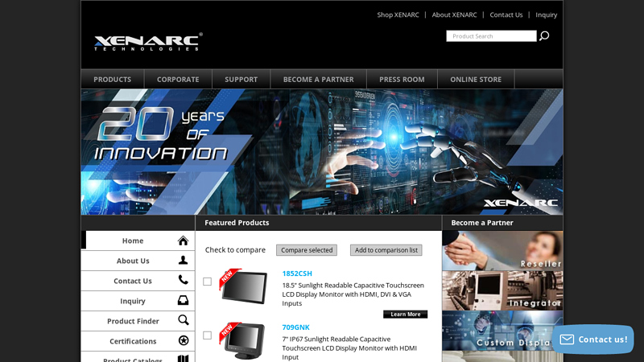This screenshot has height=362, width=644.
Task: Open the 709GNK product link
Action: [x=295, y=327]
